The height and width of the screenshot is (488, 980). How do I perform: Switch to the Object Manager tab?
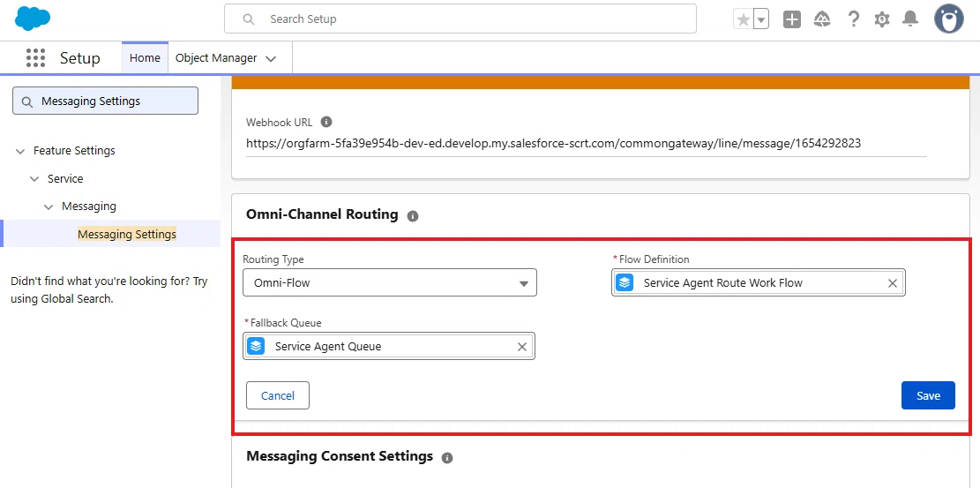point(216,57)
